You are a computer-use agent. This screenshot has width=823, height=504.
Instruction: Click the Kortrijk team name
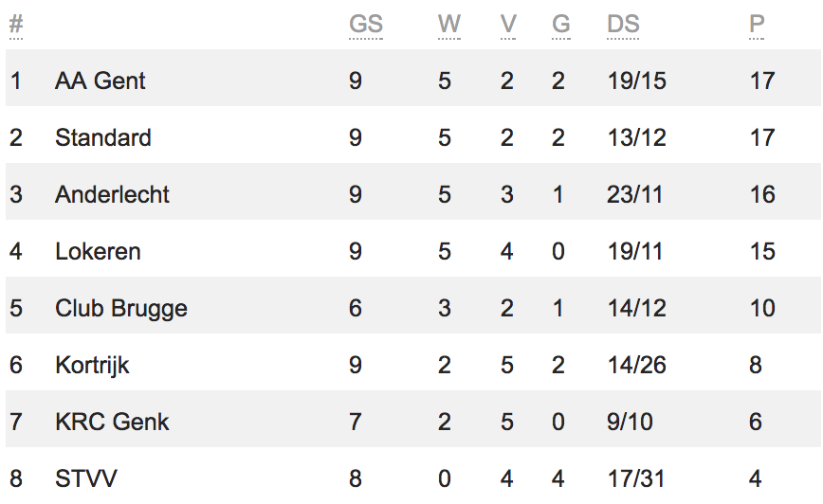(x=92, y=366)
